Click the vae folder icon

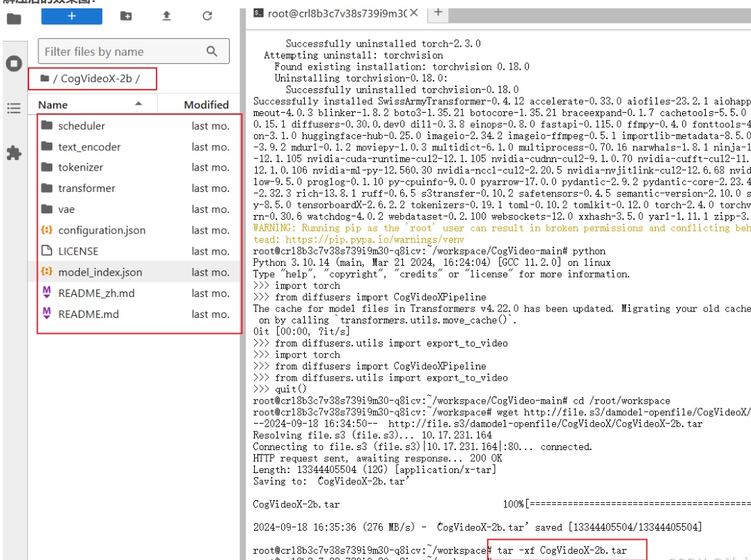pyautogui.click(x=47, y=209)
